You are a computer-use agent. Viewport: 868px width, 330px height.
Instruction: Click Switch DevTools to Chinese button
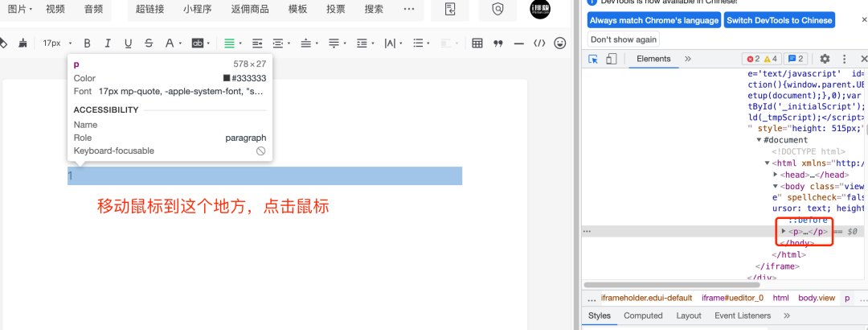tap(780, 20)
